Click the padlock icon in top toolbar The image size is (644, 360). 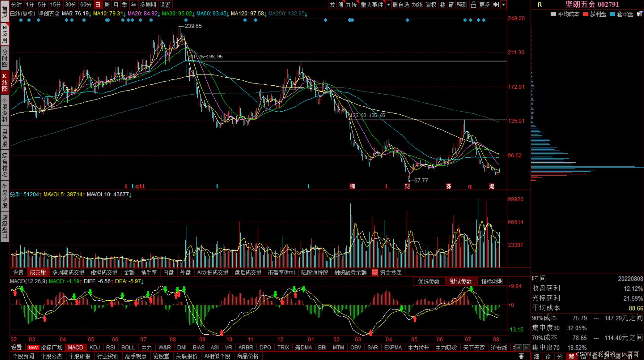(x=473, y=4)
